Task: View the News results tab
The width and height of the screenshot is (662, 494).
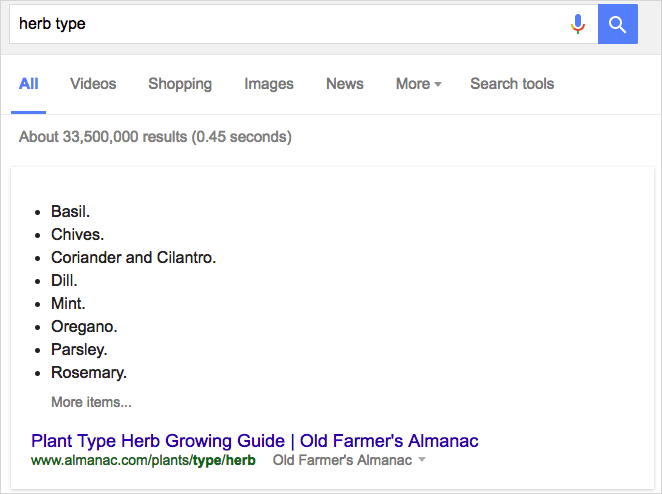Action: (345, 84)
